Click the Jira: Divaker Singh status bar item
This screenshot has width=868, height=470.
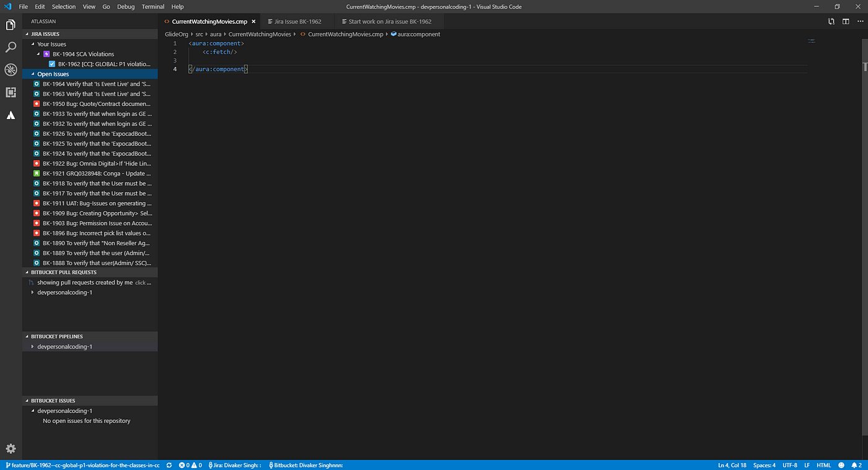[x=234, y=464]
